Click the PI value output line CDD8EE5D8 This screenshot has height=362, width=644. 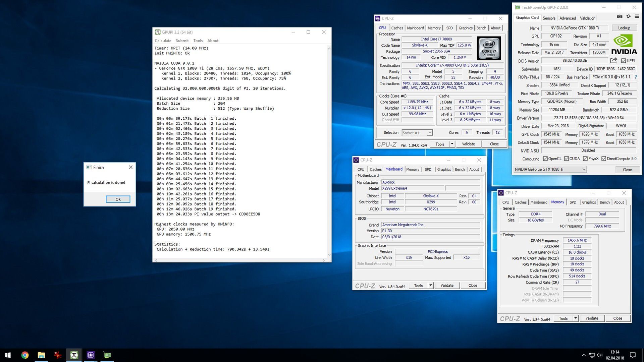click(x=208, y=214)
